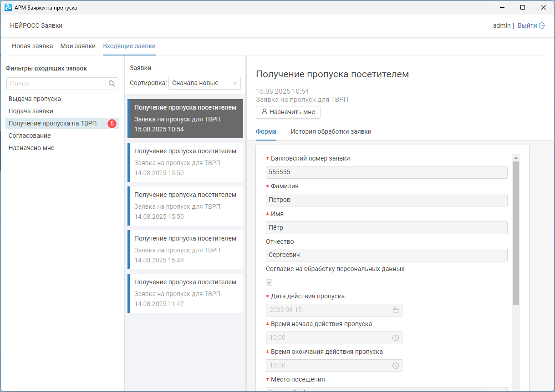Image resolution: width=555 pixels, height=392 pixels.
Task: Click the calendar icon in pass date field
Action: 396,310
